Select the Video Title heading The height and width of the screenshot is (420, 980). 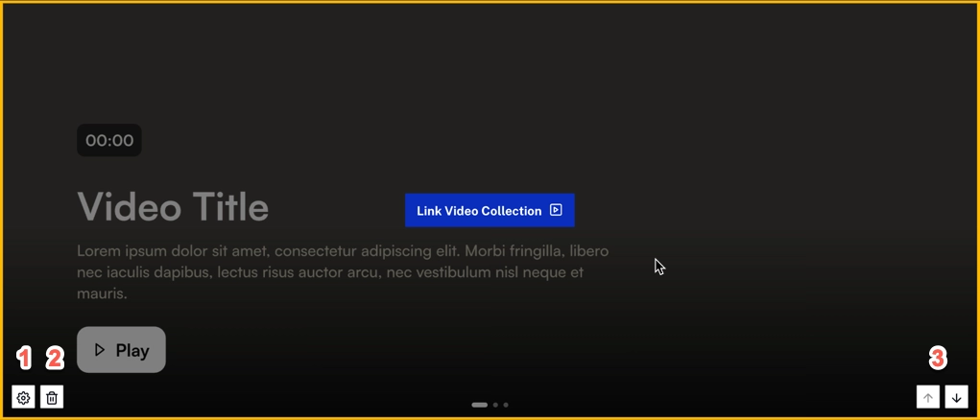tap(173, 207)
